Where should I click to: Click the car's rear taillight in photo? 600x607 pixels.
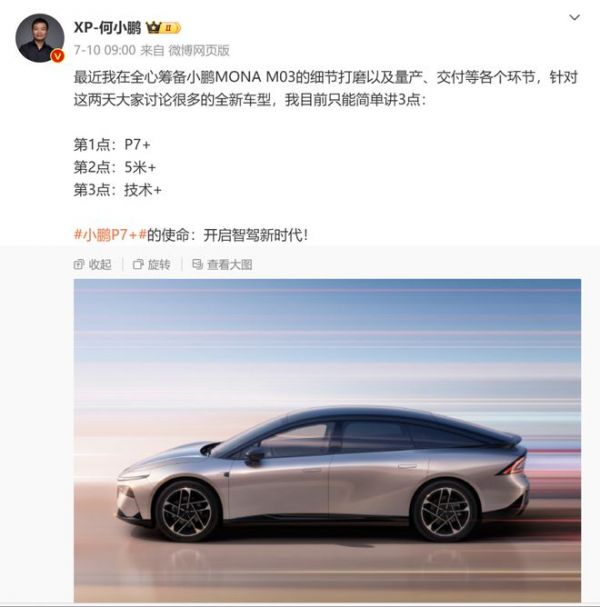513,466
